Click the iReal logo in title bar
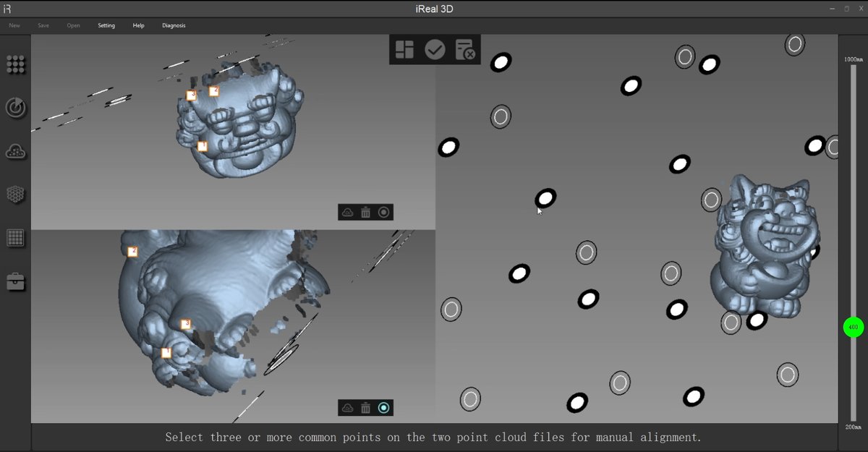Image resolution: width=868 pixels, height=452 pixels. (x=7, y=9)
